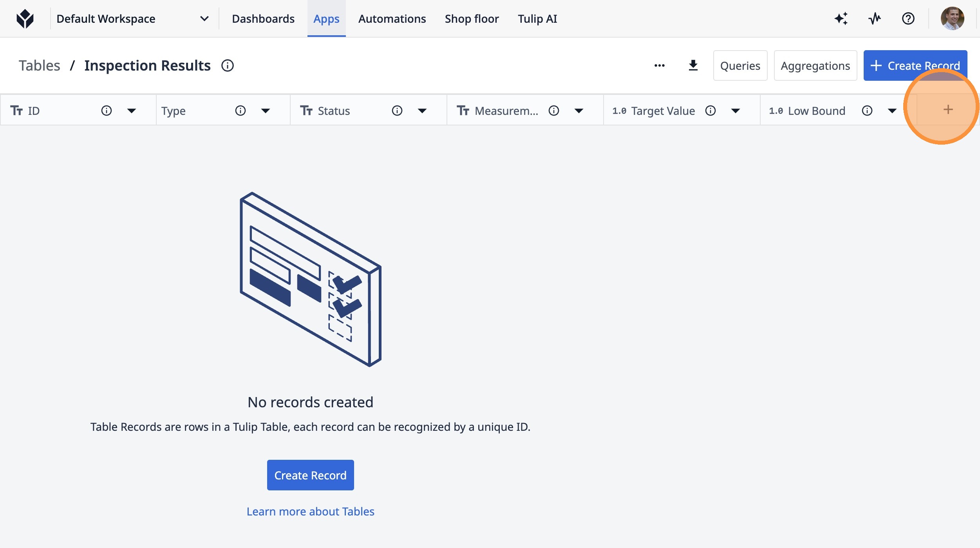Viewport: 980px width, 548px height.
Task: Open the Tulip AI sparkle assistant icon
Action: [841, 18]
